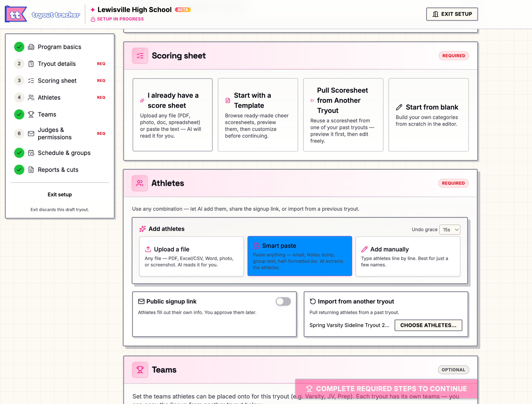Click the EXIT SETUP button in header
The image size is (532, 404).
pos(452,14)
